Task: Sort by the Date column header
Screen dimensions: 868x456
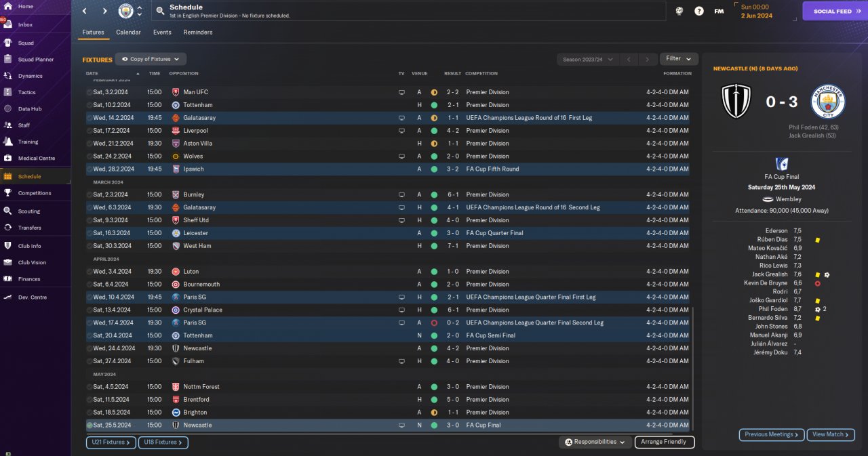Action: coord(92,73)
